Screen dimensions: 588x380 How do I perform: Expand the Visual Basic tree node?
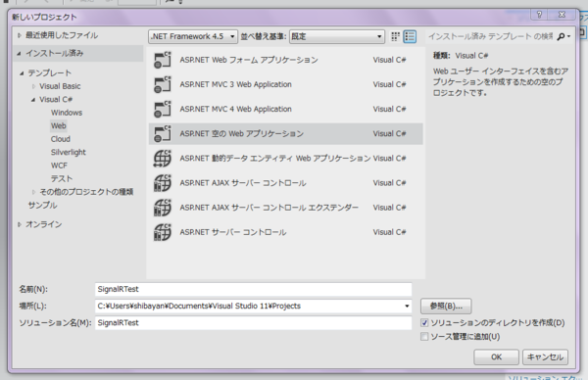(33, 86)
